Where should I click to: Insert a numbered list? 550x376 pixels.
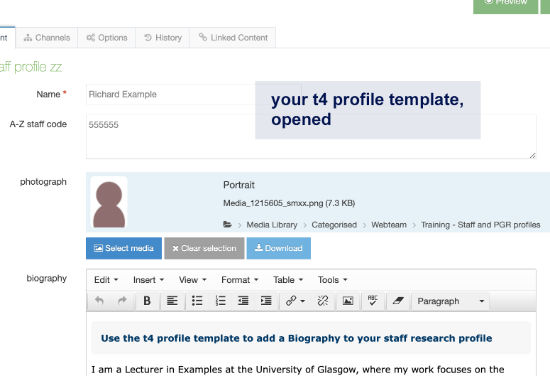pos(220,301)
